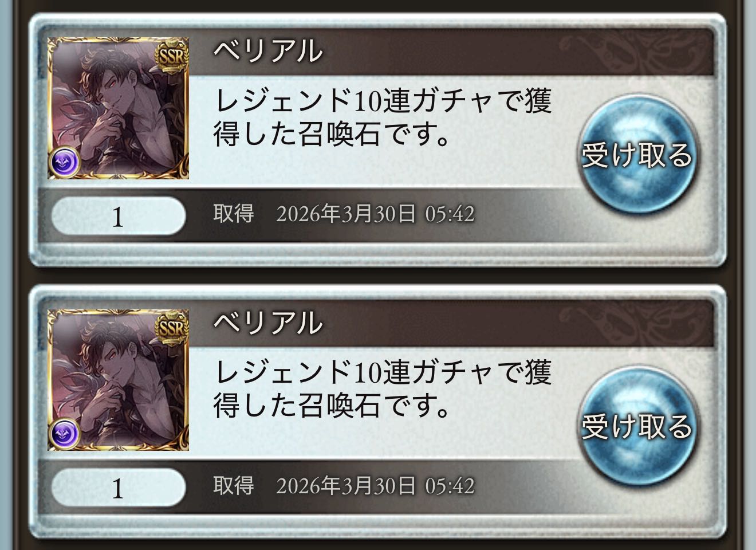Claim the second ベリアル summon stone with 受け取る
This screenshot has width=756, height=550.
(636, 426)
